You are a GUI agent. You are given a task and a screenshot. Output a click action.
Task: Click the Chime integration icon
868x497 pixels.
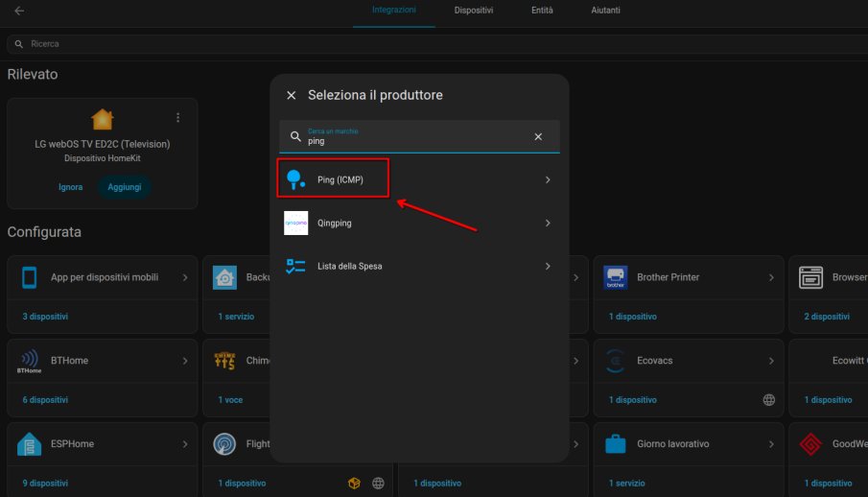[x=224, y=361]
